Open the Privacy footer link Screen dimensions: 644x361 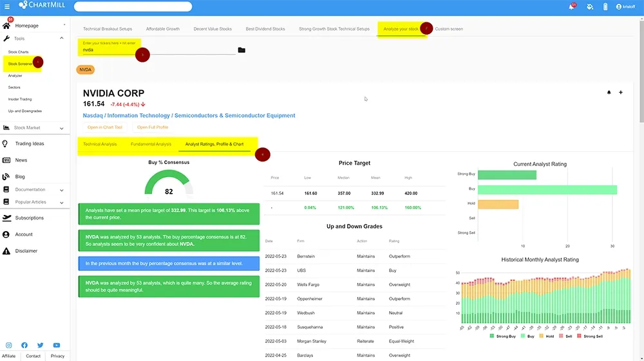57,356
